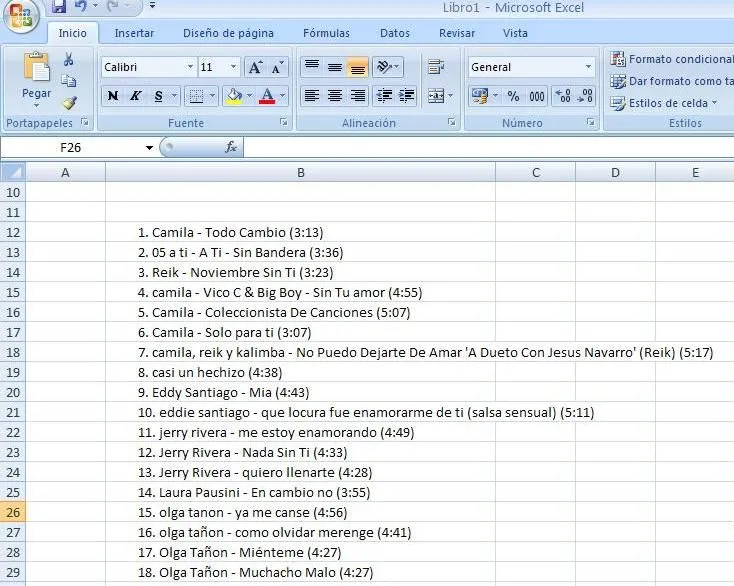Viewport: 734px width, 586px height.
Task: Apply thousands separator style 000
Action: coord(536,96)
